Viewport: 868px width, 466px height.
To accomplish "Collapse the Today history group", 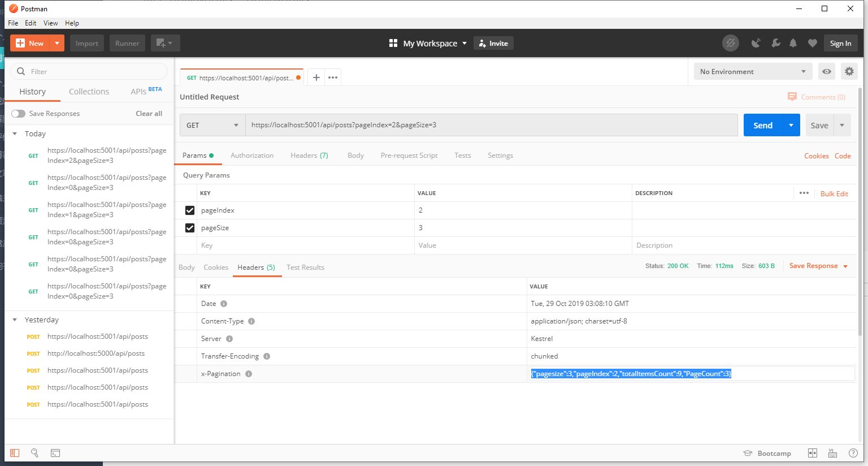I will 15,134.
